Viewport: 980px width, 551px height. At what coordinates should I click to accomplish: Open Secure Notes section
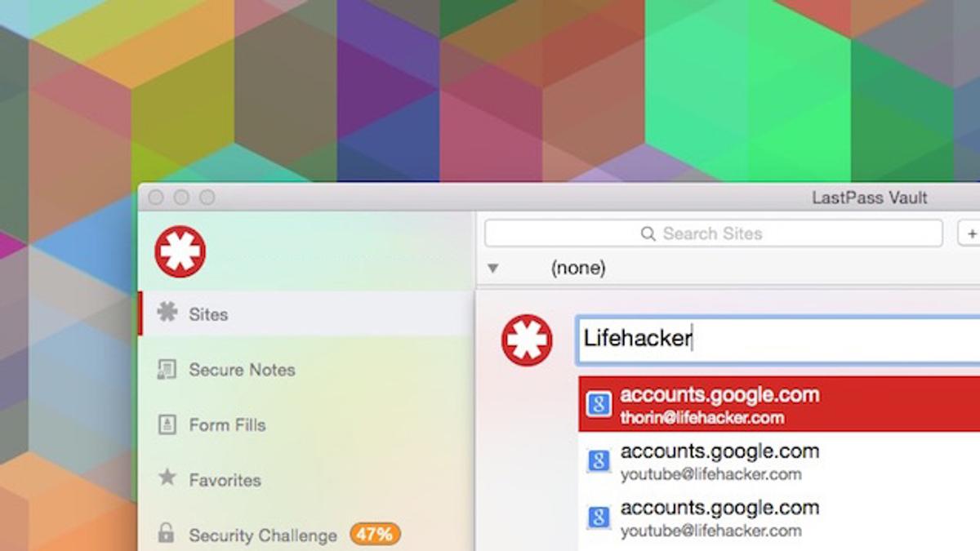pos(306,369)
